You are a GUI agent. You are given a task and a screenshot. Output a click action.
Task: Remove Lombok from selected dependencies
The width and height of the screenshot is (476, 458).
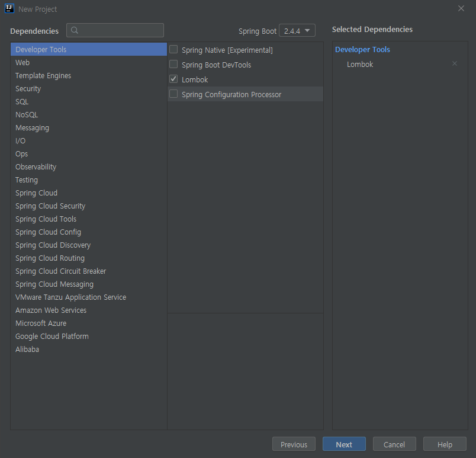coord(455,63)
